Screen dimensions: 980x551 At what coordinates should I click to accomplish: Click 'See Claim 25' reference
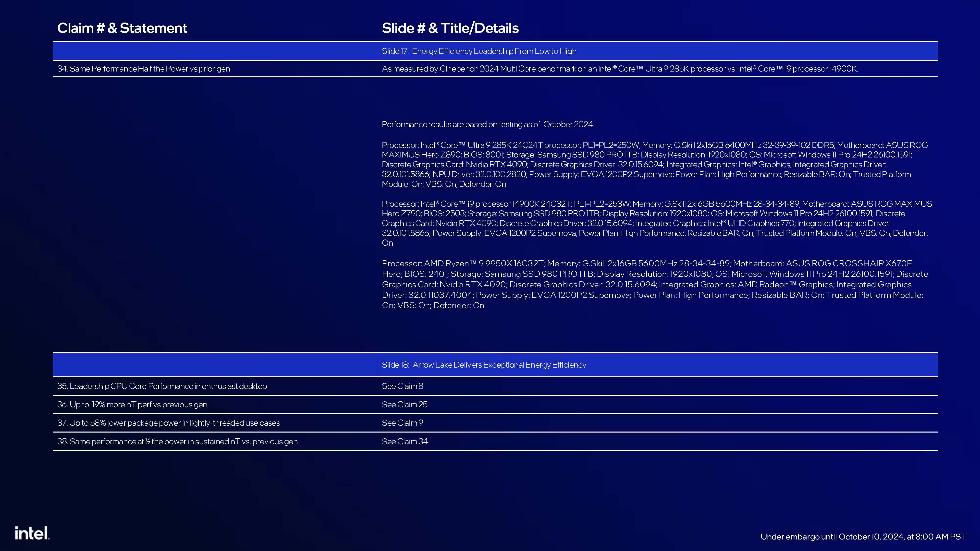pyautogui.click(x=405, y=405)
